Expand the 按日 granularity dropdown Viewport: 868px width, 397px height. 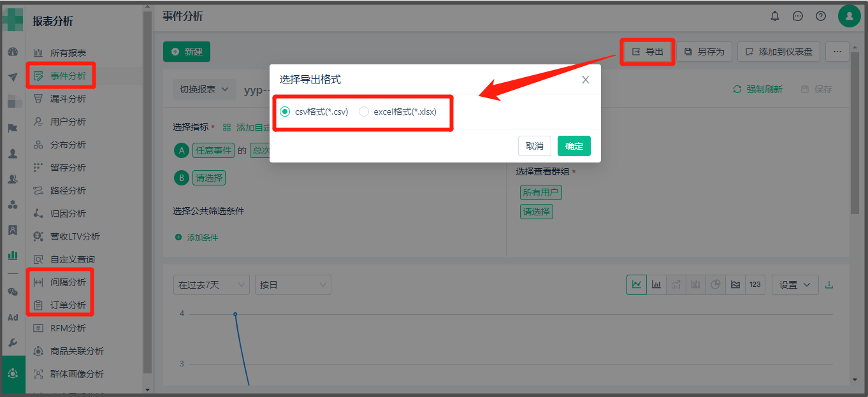293,285
